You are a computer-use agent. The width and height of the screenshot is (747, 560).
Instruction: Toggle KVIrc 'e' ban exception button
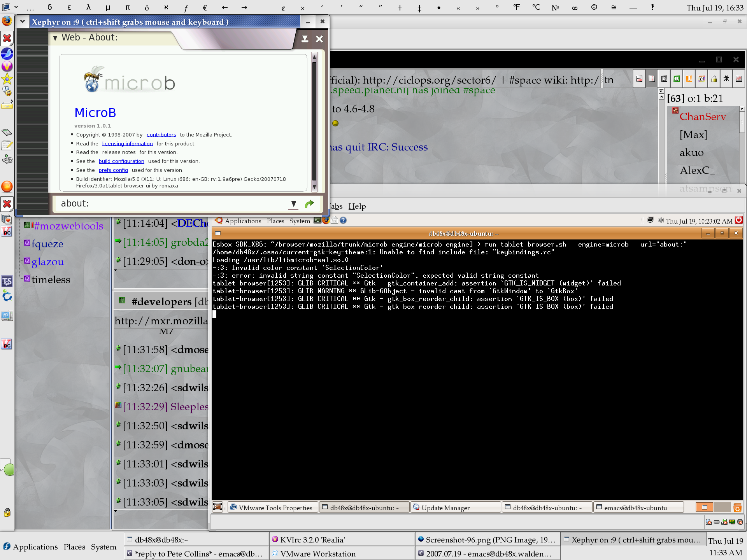[x=677, y=79]
